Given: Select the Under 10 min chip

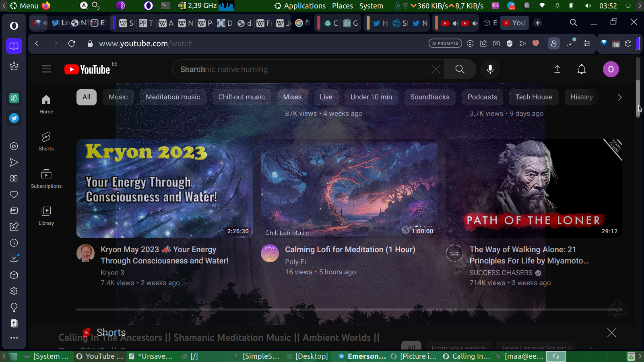Looking at the screenshot, I should click(371, 97).
